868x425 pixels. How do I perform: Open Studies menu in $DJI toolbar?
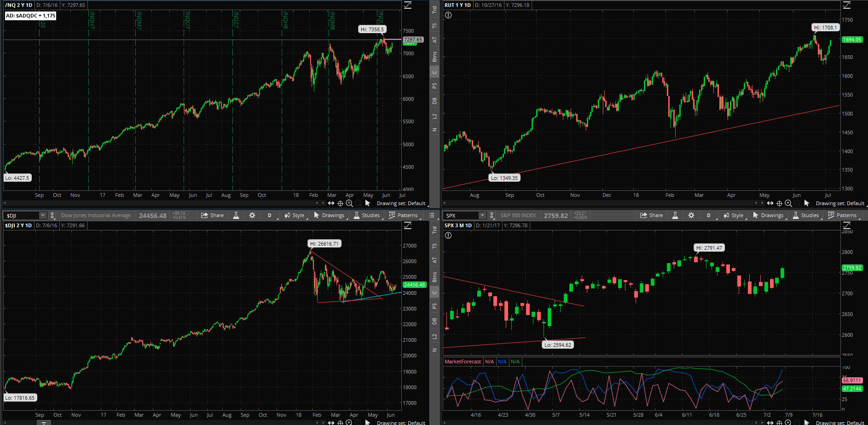coord(367,215)
